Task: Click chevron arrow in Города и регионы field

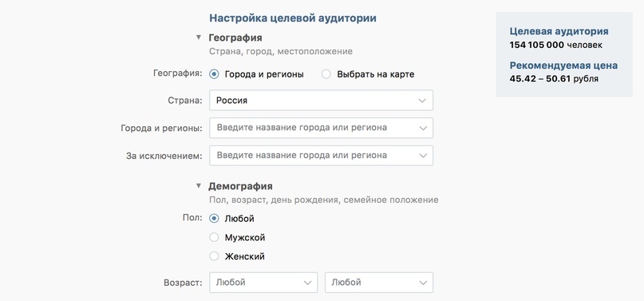Action: pyautogui.click(x=423, y=128)
